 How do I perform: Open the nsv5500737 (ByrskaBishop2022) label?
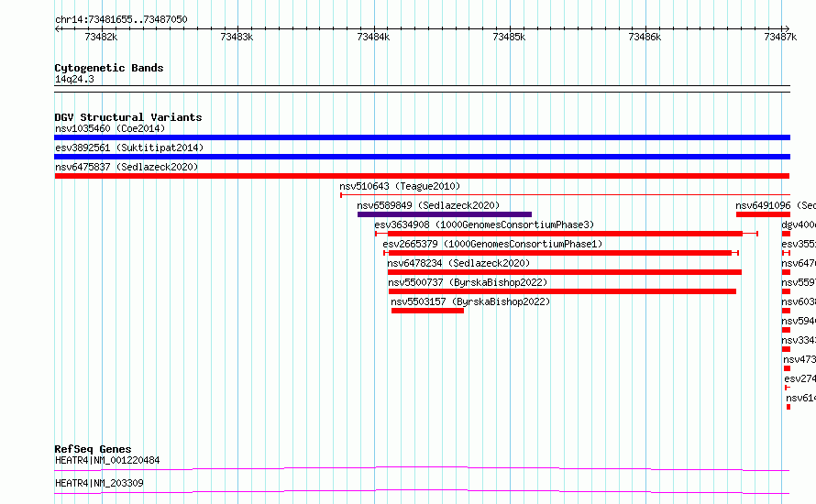tap(468, 282)
